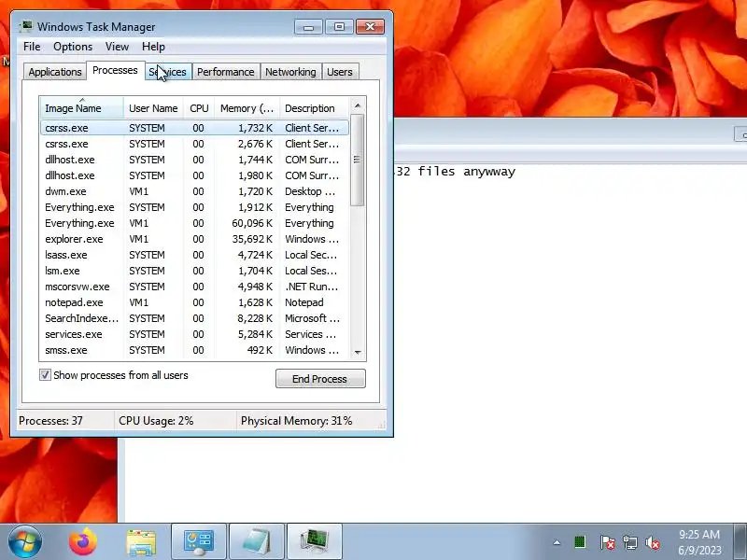Open the Start menu orb
Screen dimensions: 747x560
tap(25, 542)
